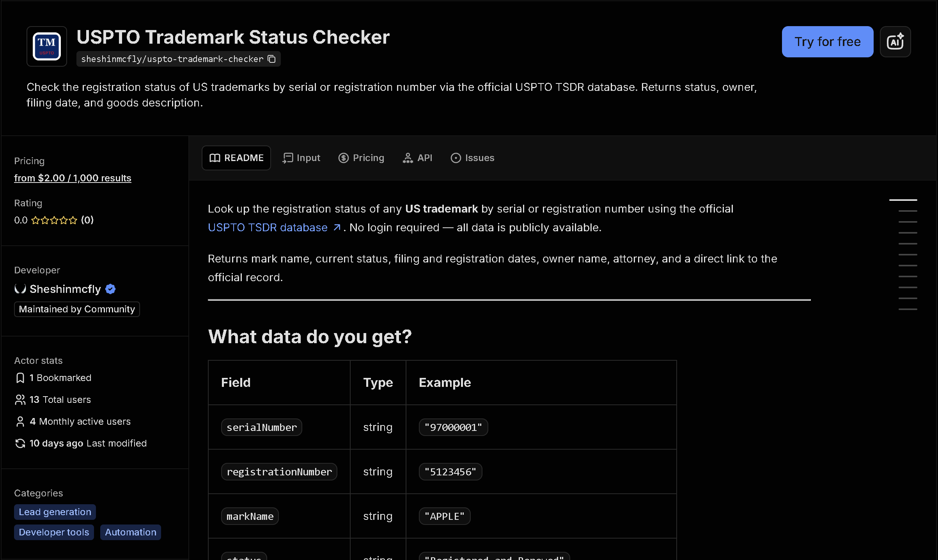Viewport: 938px width, 560px height.
Task: Click the person icon beside Monthly active users
Action: click(20, 422)
